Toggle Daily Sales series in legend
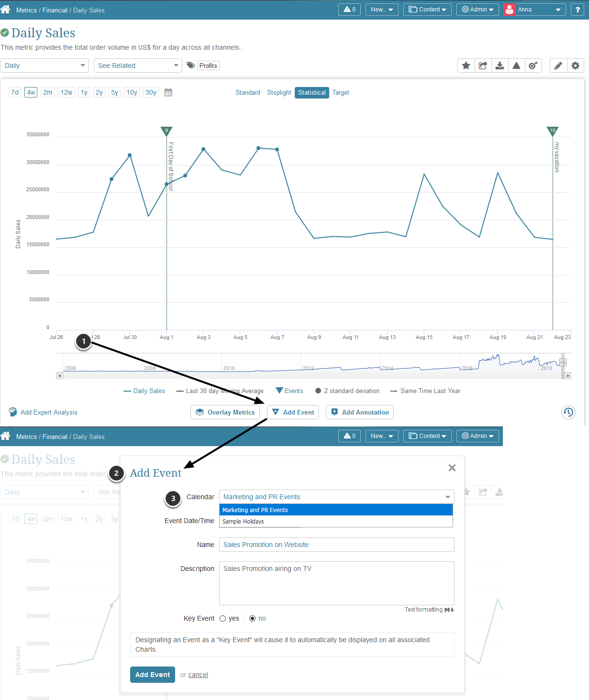 [x=144, y=391]
